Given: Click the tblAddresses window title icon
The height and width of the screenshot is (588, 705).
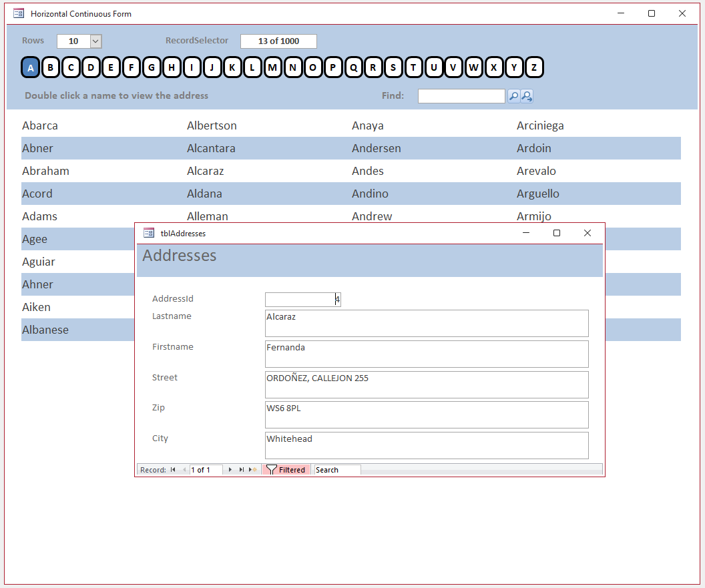Looking at the screenshot, I should tap(149, 233).
